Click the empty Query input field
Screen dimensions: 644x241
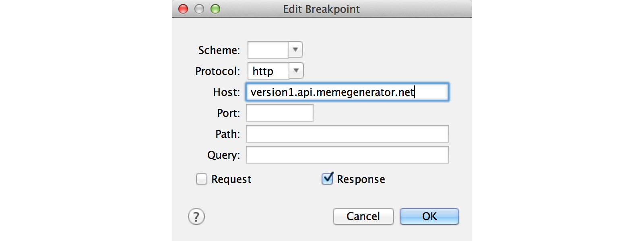(347, 155)
